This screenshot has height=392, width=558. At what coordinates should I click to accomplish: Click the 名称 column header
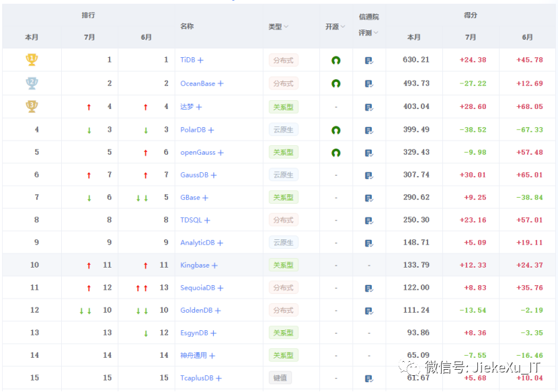coord(187,26)
